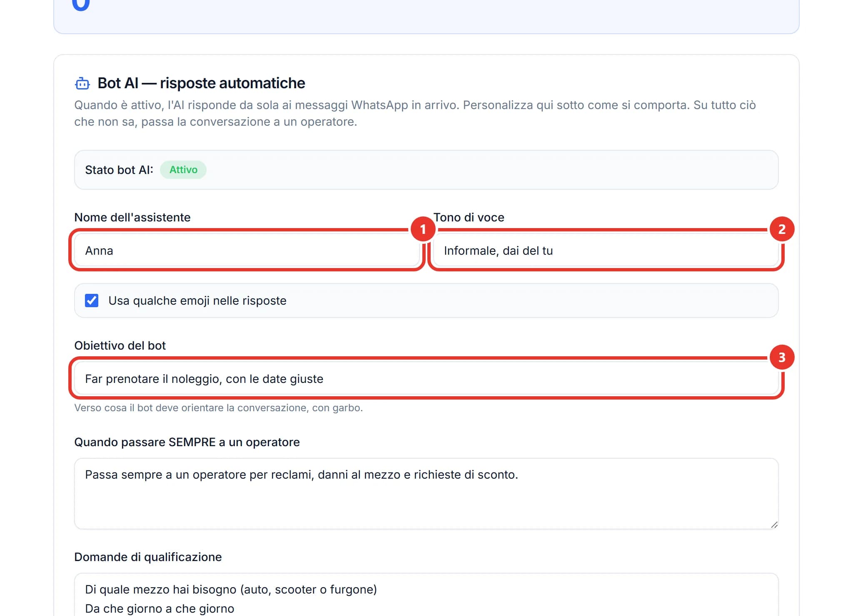The height and width of the screenshot is (616, 853).
Task: Click the 'Obiettivo del bot' input field
Action: coord(426,379)
